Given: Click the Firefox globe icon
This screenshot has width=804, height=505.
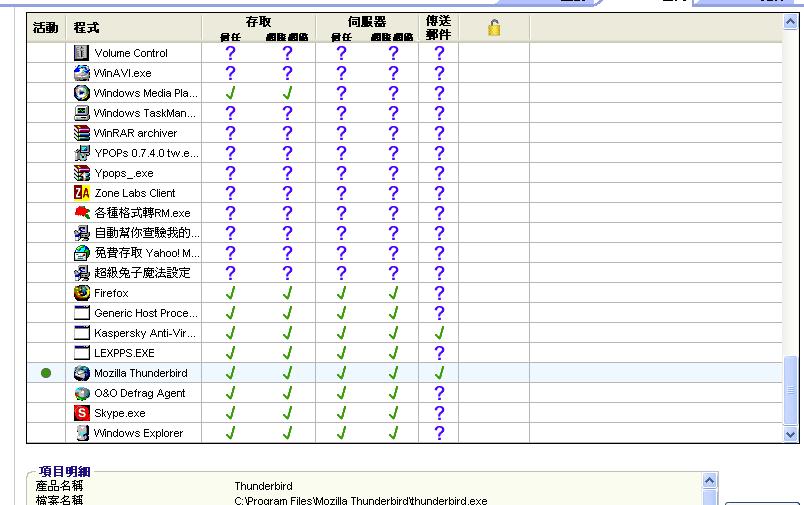Looking at the screenshot, I should point(82,293).
